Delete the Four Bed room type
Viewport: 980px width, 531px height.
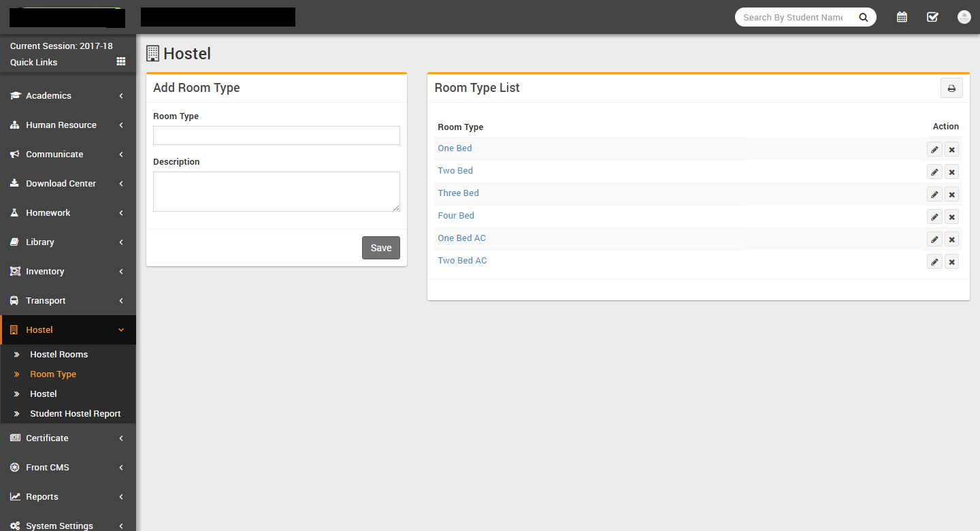(x=951, y=217)
